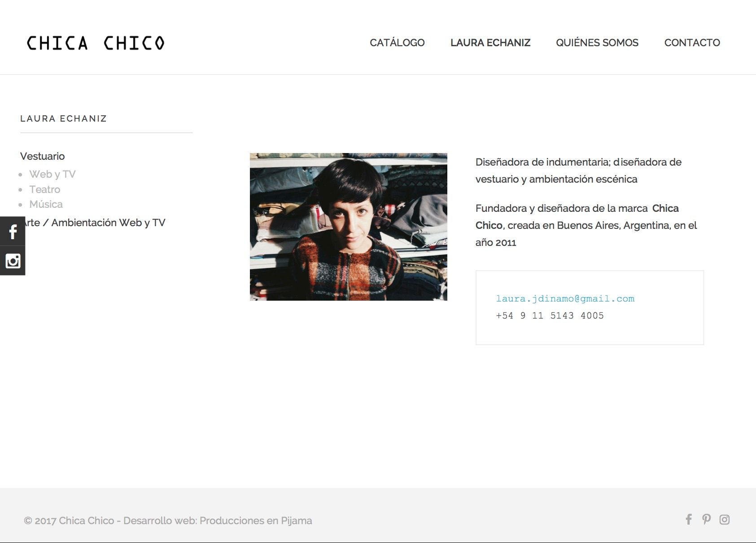Open Arte / Ambientación Web y TV
Viewport: 756px width, 543px height.
93,223
